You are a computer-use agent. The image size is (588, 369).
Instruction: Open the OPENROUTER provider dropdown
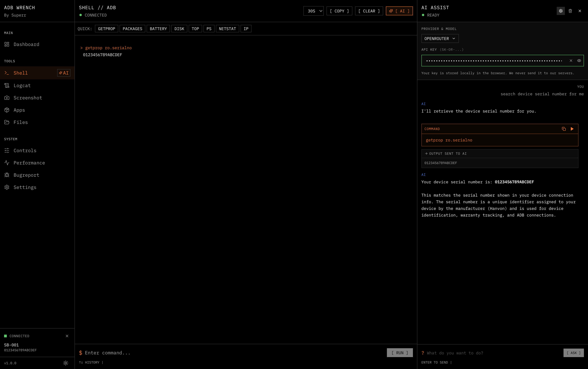click(x=440, y=38)
